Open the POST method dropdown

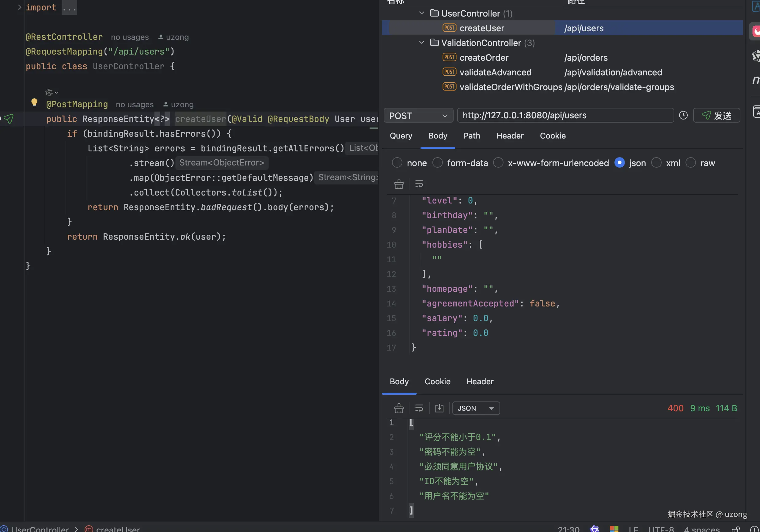click(418, 116)
